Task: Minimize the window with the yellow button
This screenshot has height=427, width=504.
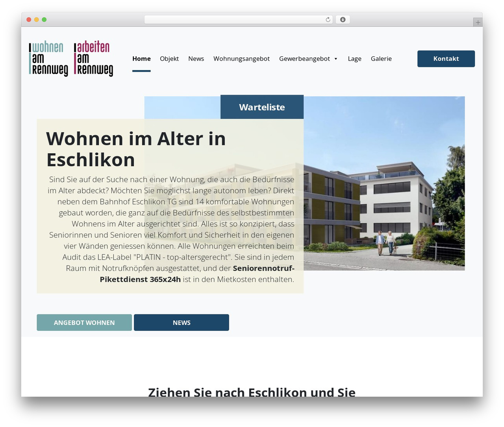Action: [x=36, y=20]
